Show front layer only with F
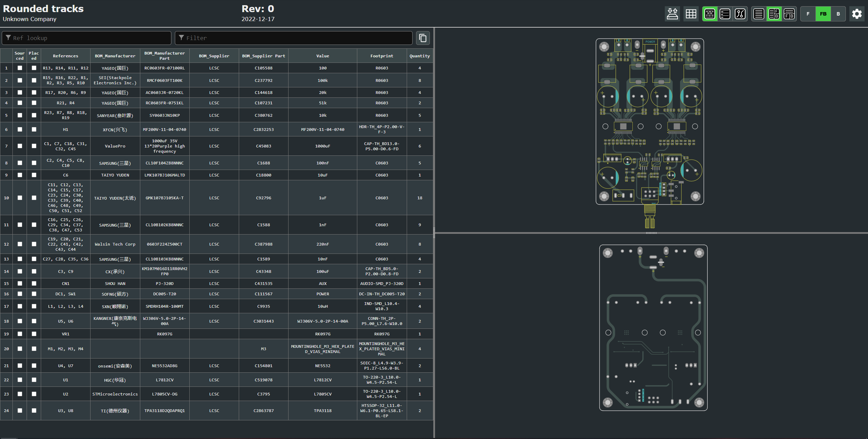Viewport: 868px width, 439px height. [808, 14]
